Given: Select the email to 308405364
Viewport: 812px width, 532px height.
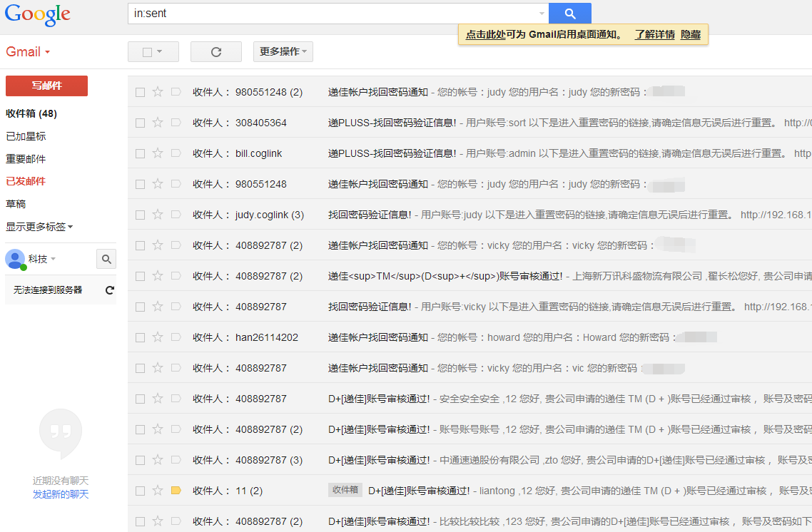Looking at the screenshot, I should [x=140, y=123].
